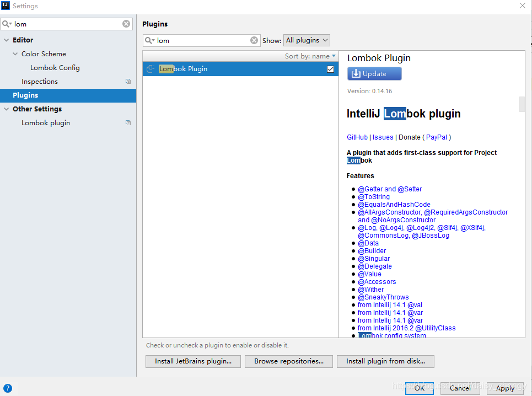The width and height of the screenshot is (532, 396).
Task: Click the settings search magnifier icon
Action: (x=7, y=24)
